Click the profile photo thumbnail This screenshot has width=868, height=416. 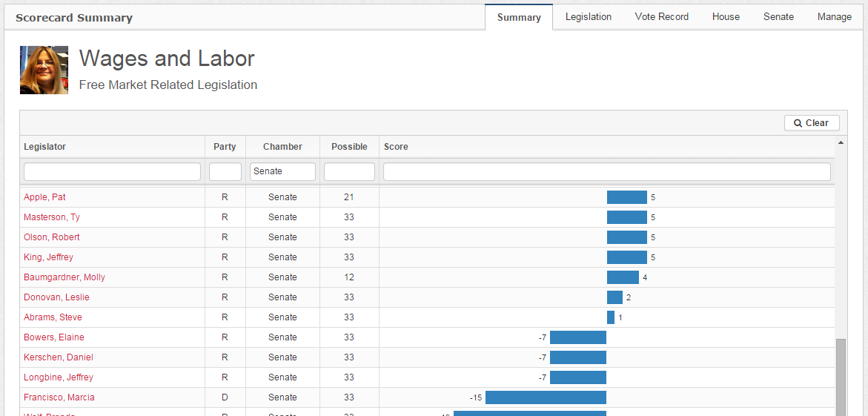pyautogui.click(x=44, y=70)
